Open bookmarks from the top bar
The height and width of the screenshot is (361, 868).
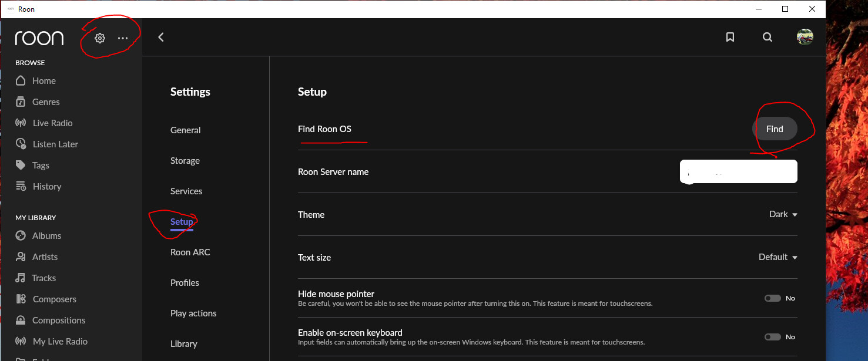tap(730, 37)
